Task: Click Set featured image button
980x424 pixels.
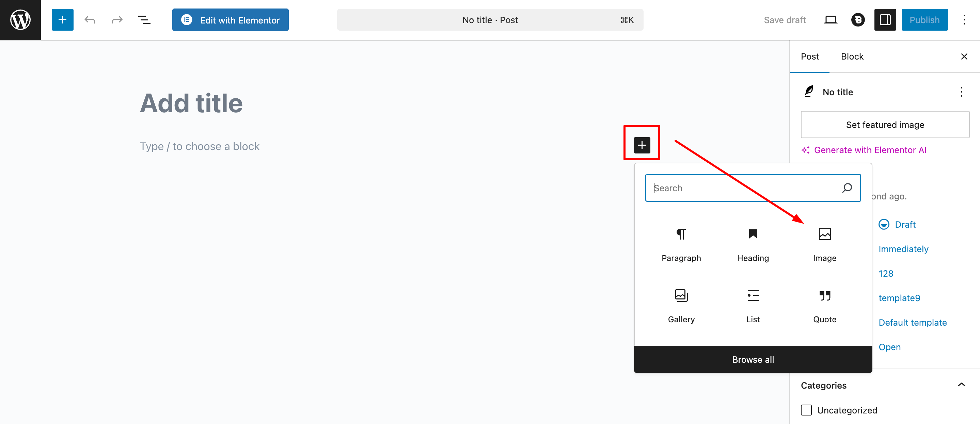Action: click(x=885, y=125)
